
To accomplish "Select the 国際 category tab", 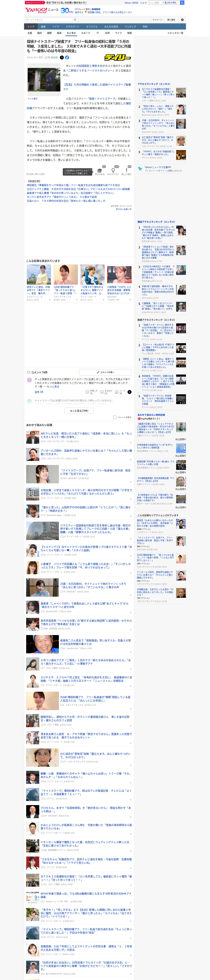I will click(49, 33).
